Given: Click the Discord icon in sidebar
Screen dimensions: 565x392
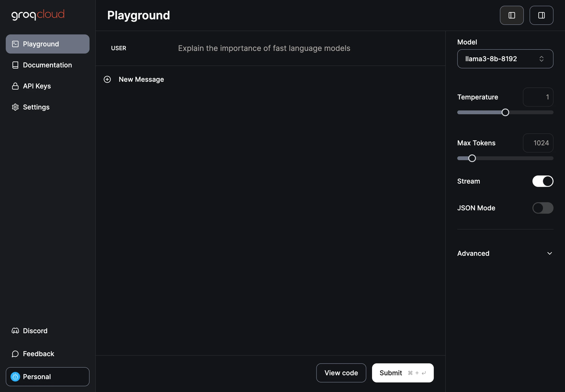Looking at the screenshot, I should click(15, 330).
